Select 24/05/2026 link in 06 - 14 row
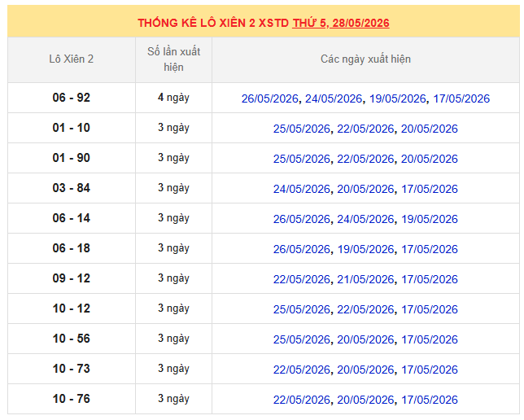 point(365,219)
